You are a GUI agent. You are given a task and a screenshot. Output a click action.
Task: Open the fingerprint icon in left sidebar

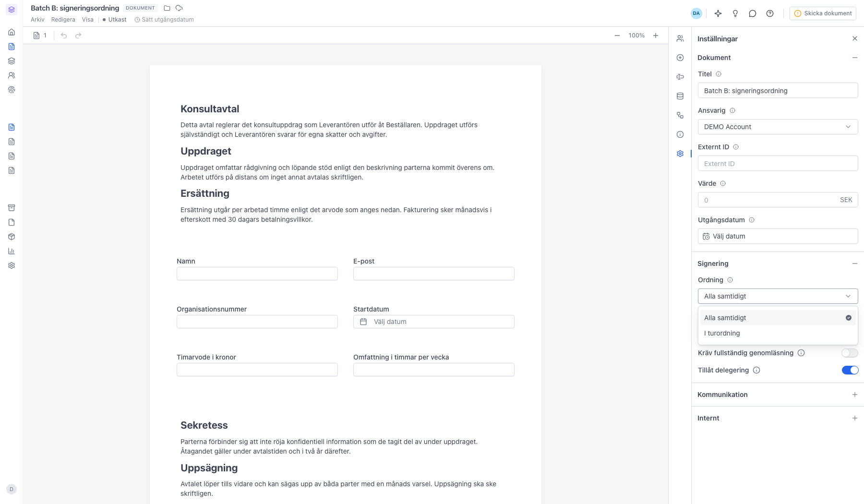(12, 90)
